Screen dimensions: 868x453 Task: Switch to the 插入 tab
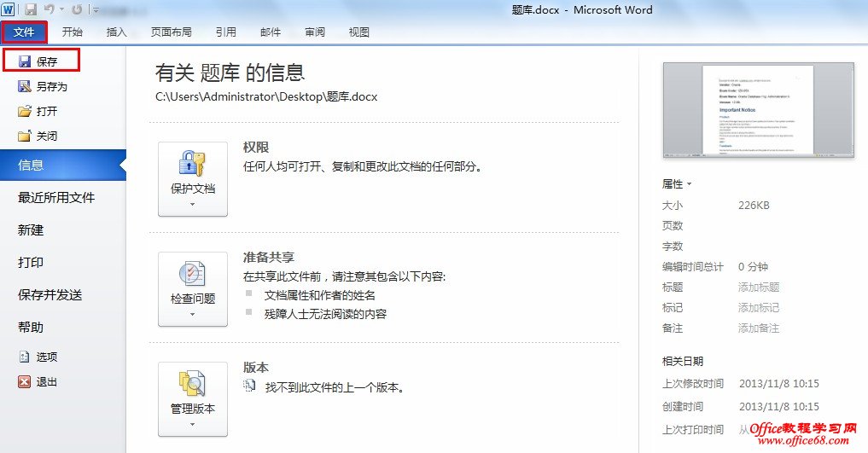116,32
